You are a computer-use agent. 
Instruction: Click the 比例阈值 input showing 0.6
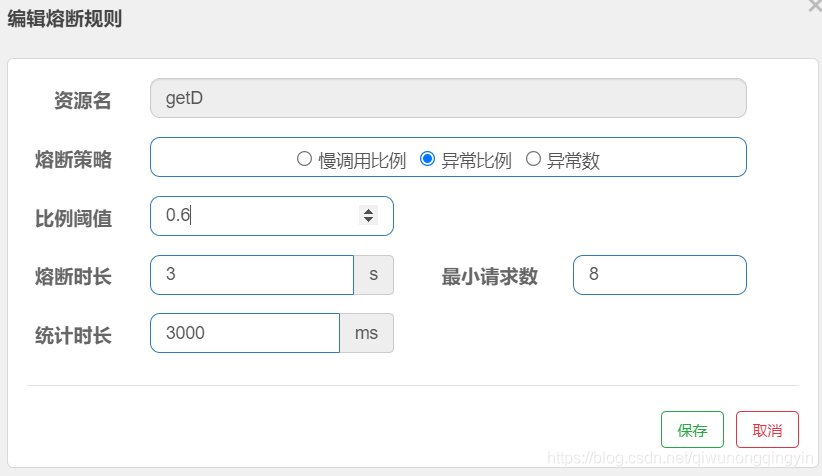[272, 216]
